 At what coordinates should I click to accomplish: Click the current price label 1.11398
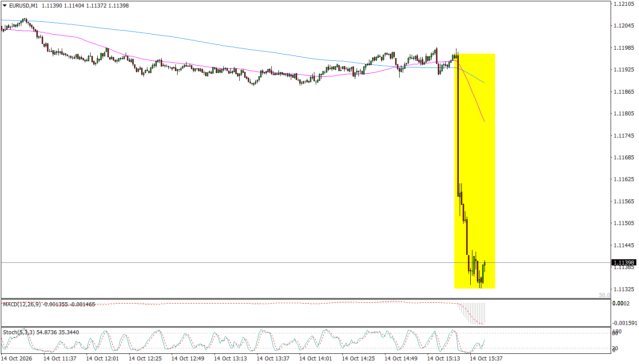coord(624,262)
